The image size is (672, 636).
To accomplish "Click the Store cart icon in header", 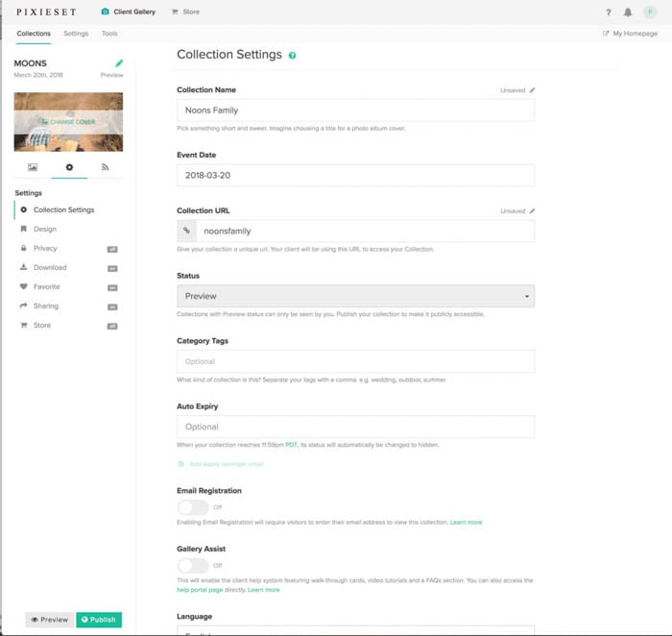I will click(175, 12).
